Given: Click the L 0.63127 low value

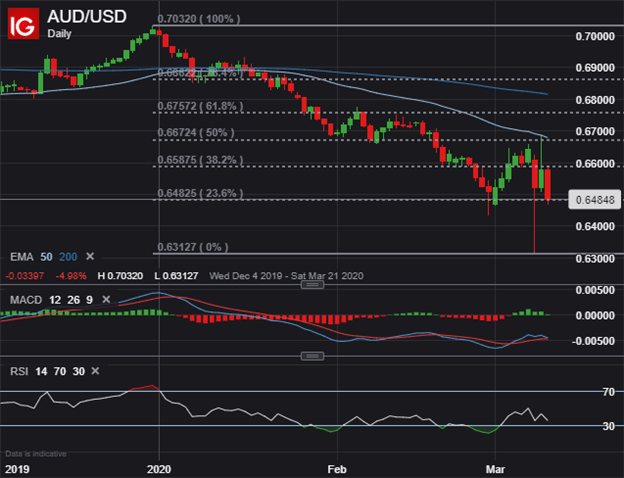Looking at the screenshot, I should click(176, 276).
